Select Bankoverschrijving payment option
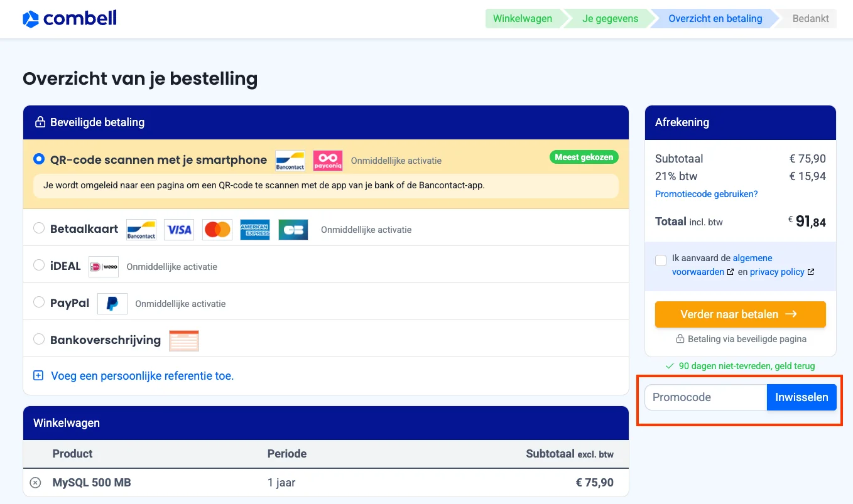 (x=38, y=339)
